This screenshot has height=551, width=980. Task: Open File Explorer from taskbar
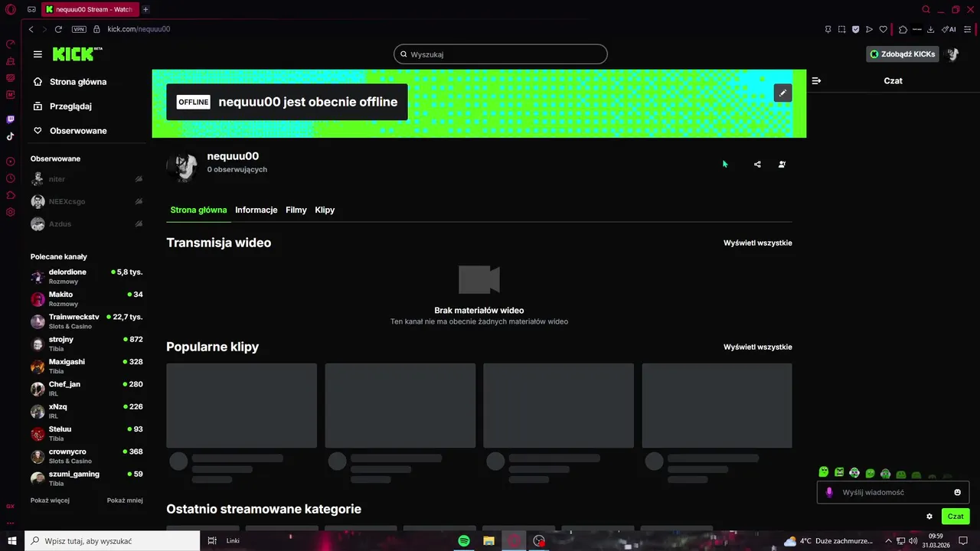coord(488,541)
